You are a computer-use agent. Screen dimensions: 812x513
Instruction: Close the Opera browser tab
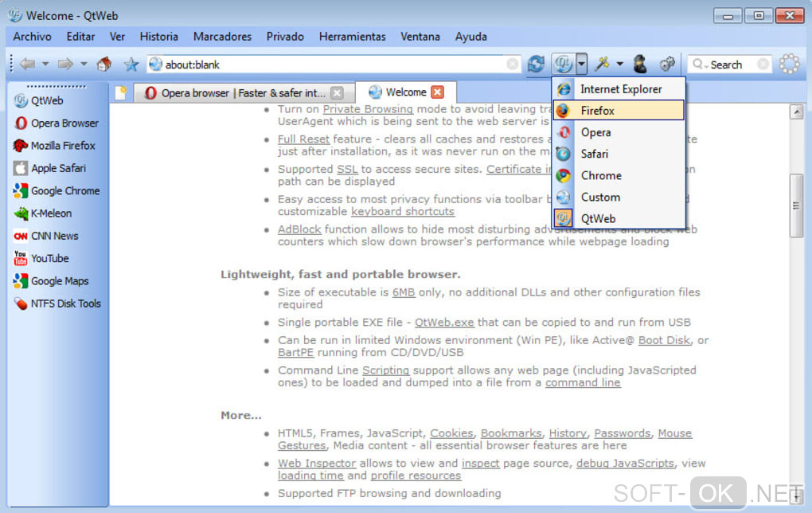[x=337, y=92]
